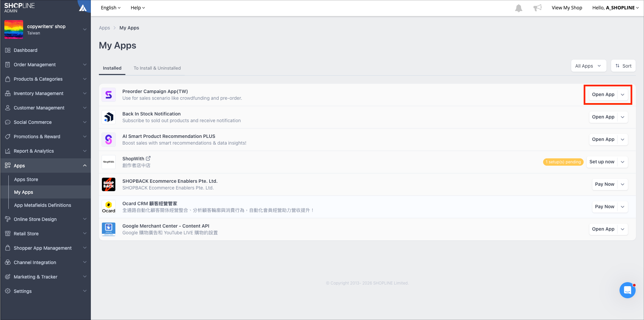The width and height of the screenshot is (644, 320).
Task: Click the Promotions & Reward tag icon
Action: pyautogui.click(x=8, y=137)
